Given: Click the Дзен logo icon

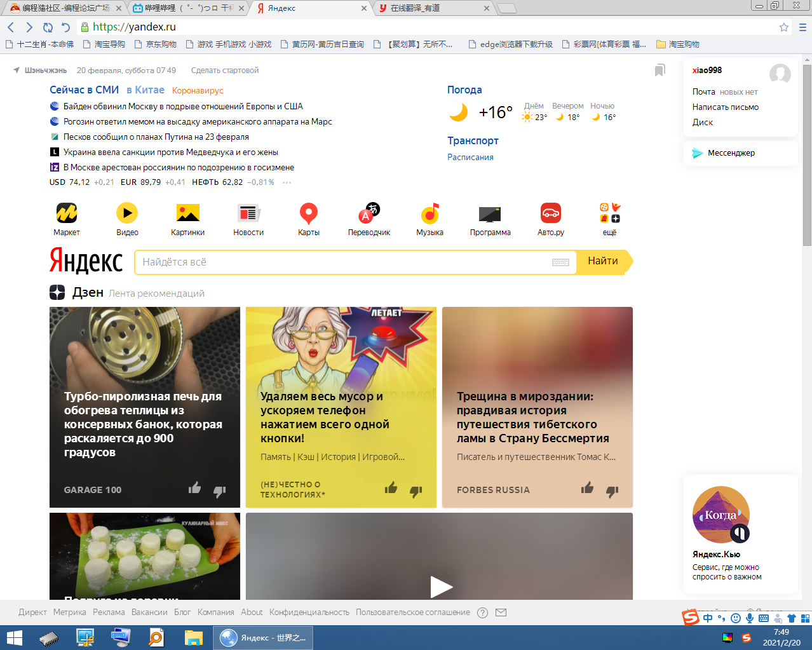Looking at the screenshot, I should (x=57, y=292).
